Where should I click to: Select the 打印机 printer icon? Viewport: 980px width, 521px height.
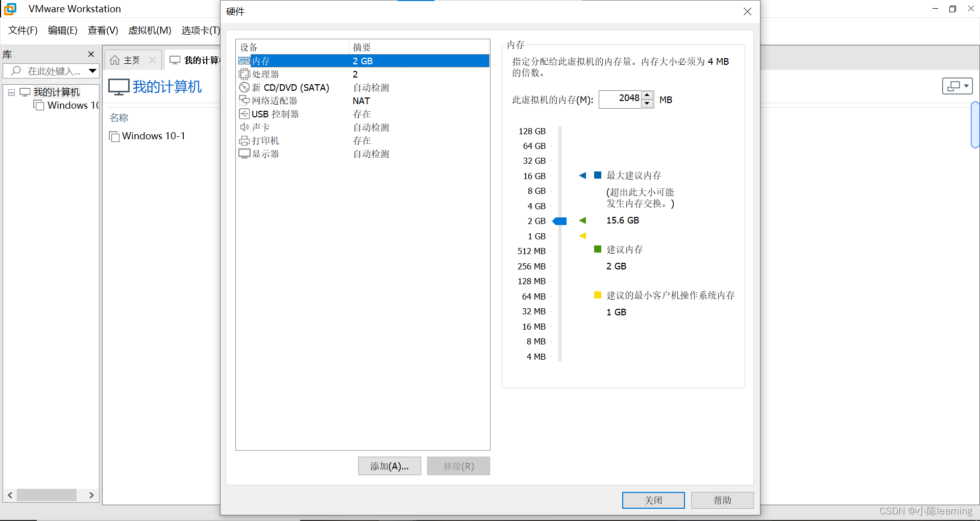click(244, 140)
